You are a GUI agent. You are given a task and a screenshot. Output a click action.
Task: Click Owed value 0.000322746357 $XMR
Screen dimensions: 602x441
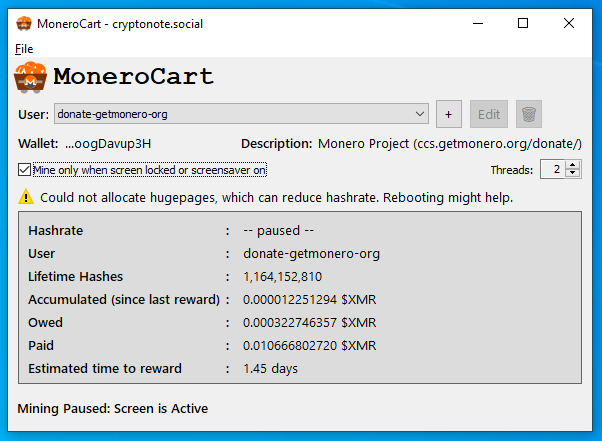[309, 322]
